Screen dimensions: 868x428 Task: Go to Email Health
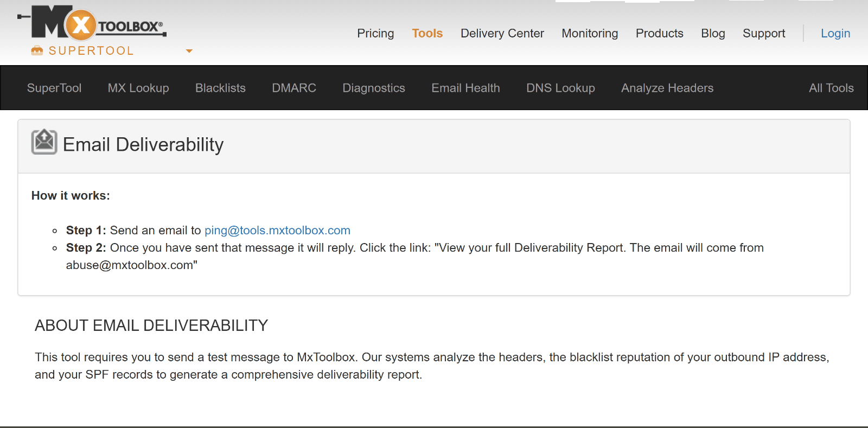click(465, 88)
